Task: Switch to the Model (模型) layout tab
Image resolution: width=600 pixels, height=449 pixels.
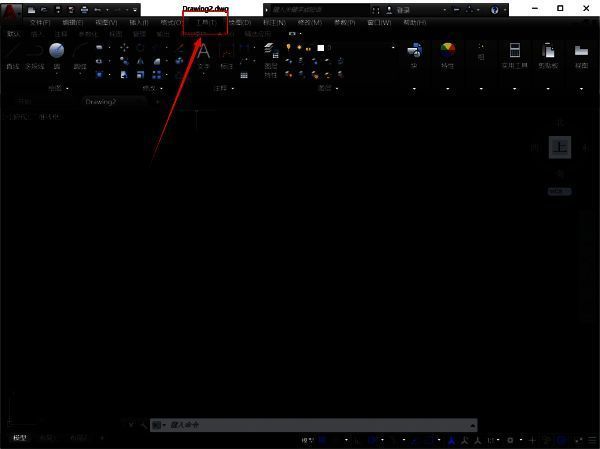Action: [x=20, y=438]
